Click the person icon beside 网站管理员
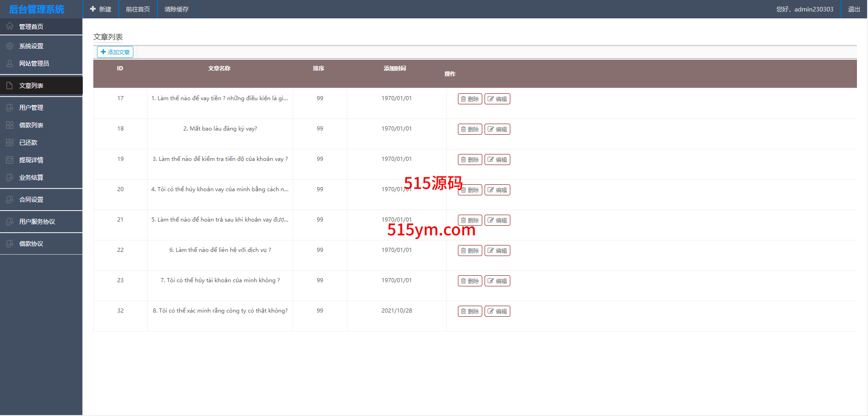 tap(10, 63)
